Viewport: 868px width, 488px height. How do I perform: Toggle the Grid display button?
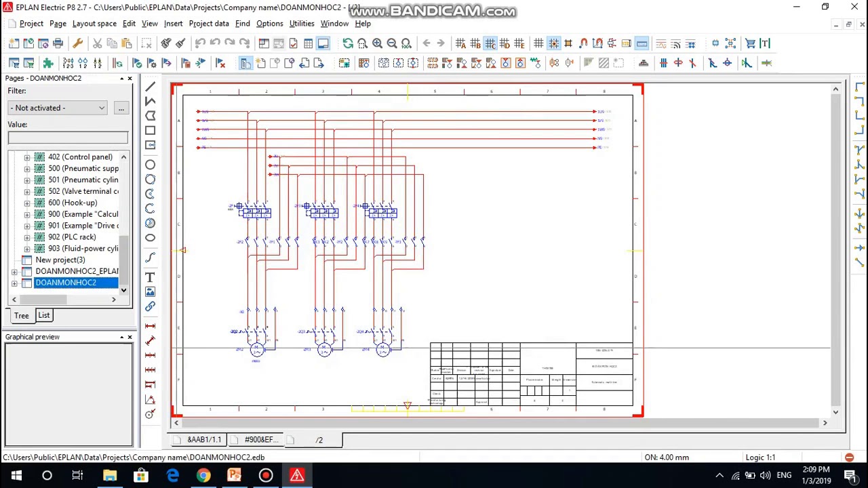[x=538, y=43]
